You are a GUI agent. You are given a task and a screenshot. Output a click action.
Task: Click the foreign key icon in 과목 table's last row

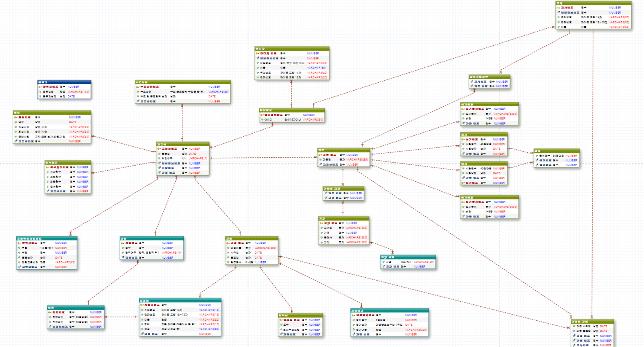click(321, 165)
